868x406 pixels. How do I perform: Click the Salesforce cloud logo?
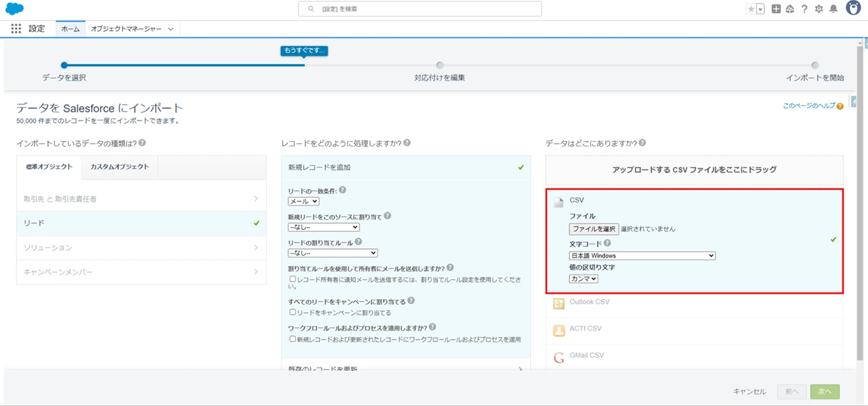coord(15,9)
